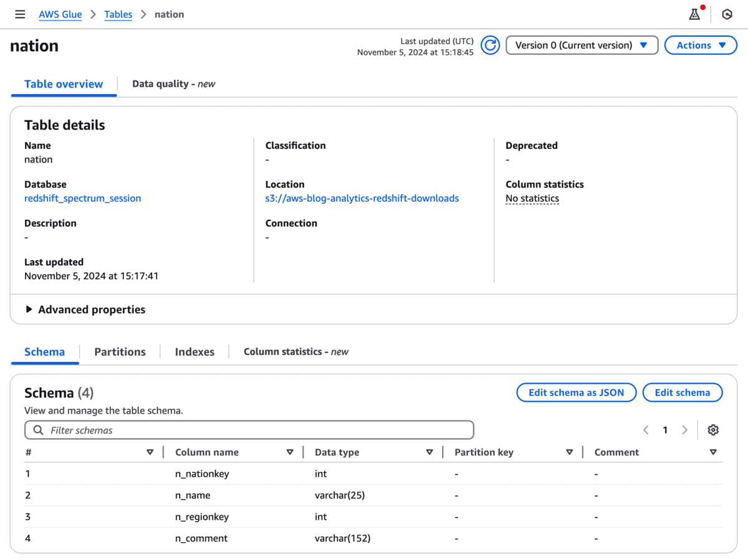The image size is (748, 560).
Task: Click AWS Glue breadcrumb link
Action: (60, 14)
